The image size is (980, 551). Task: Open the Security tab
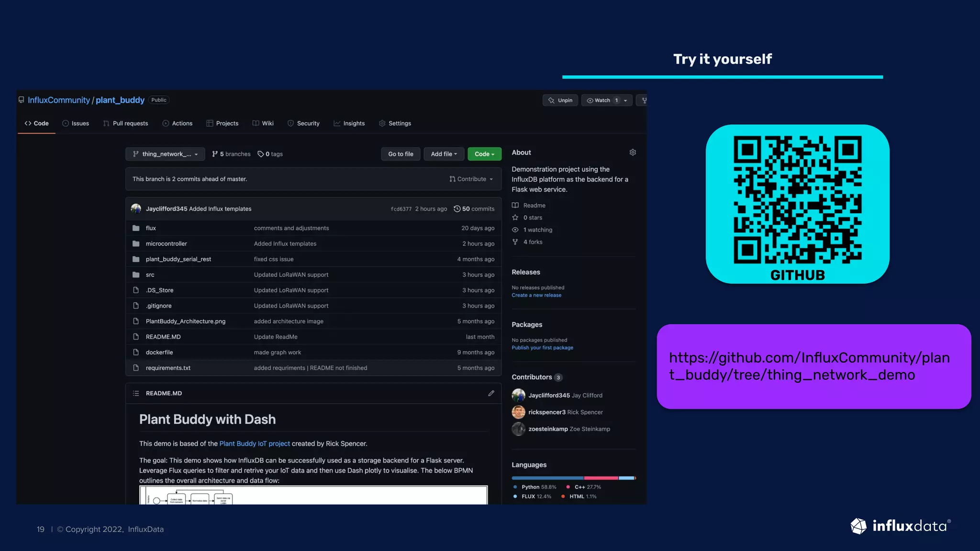click(303, 123)
